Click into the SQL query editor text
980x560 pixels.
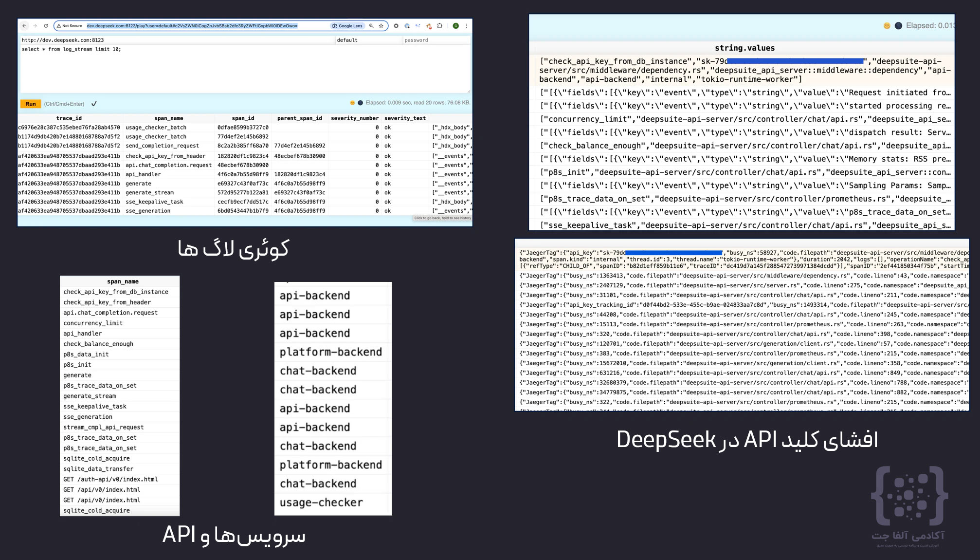(72, 49)
